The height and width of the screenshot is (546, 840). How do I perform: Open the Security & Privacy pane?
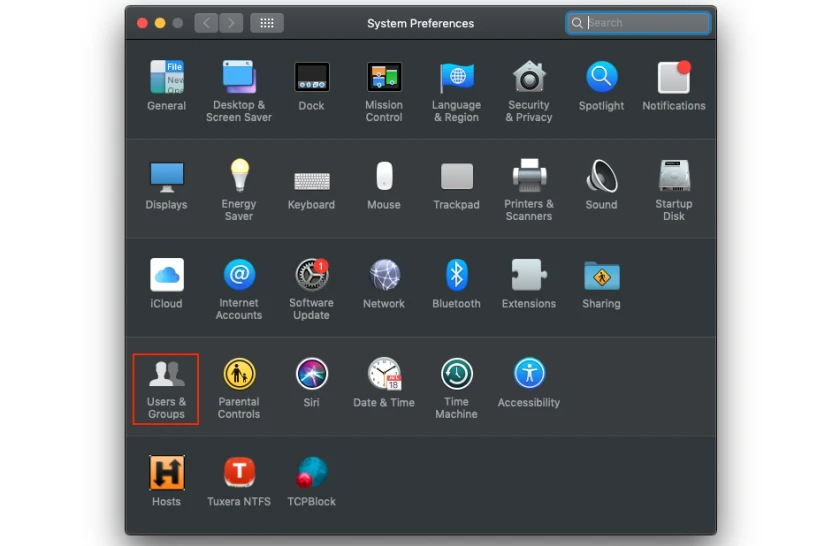point(529,91)
